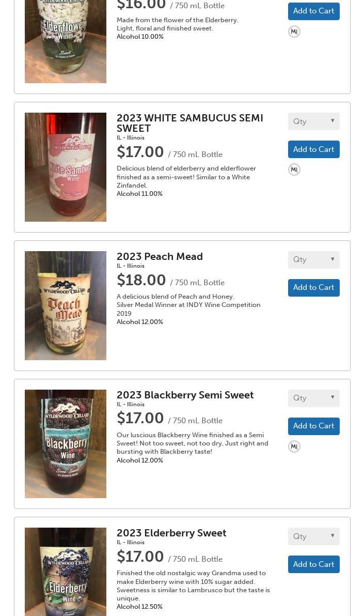This screenshot has height=616, width=364.
Task: Expand Qty selector for Blackberry Semi Sweet
Action: point(313,398)
